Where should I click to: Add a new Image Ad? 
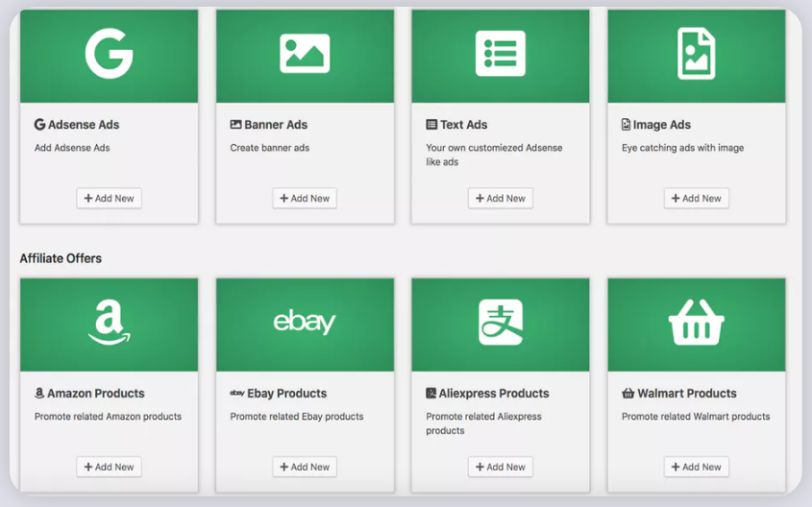point(697,198)
